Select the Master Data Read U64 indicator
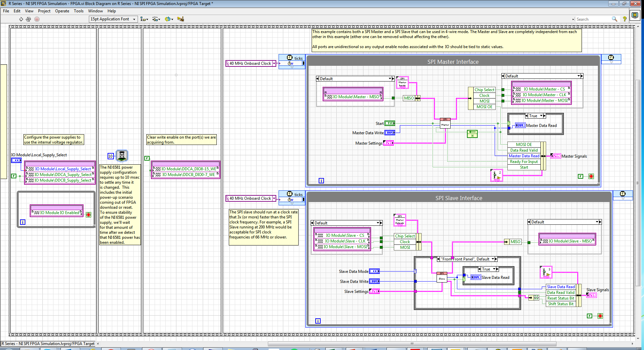This screenshot has height=350, width=644. (x=520, y=125)
